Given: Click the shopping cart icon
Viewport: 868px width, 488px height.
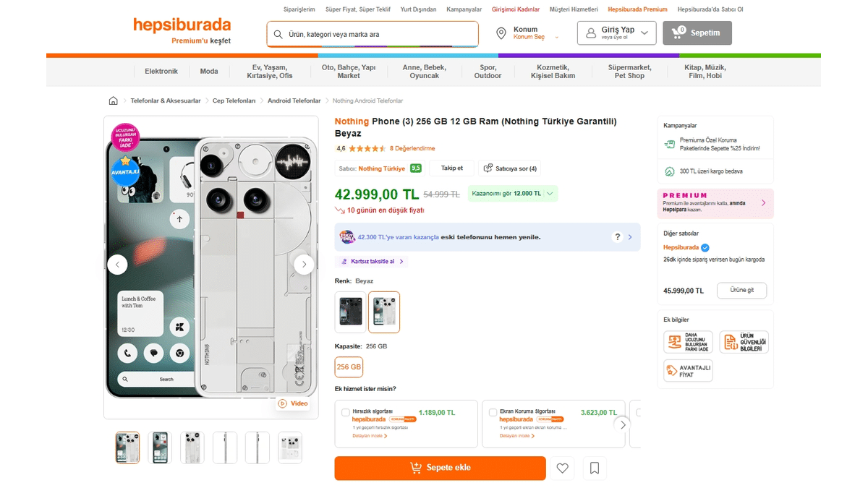Looking at the screenshot, I should (x=678, y=33).
